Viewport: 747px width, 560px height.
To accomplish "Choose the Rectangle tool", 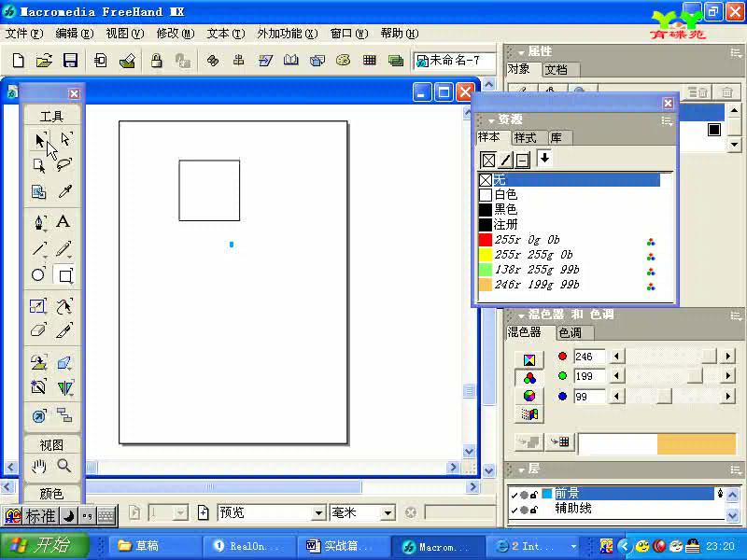I will pos(64,275).
